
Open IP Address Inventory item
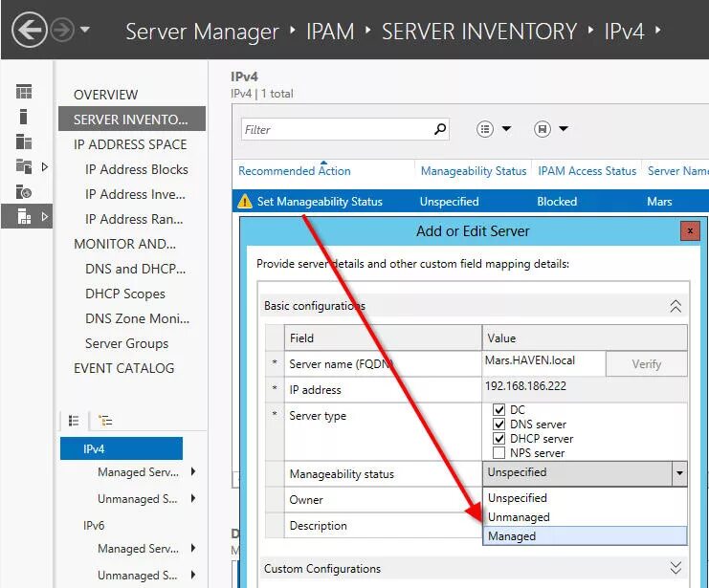pyautogui.click(x=135, y=194)
